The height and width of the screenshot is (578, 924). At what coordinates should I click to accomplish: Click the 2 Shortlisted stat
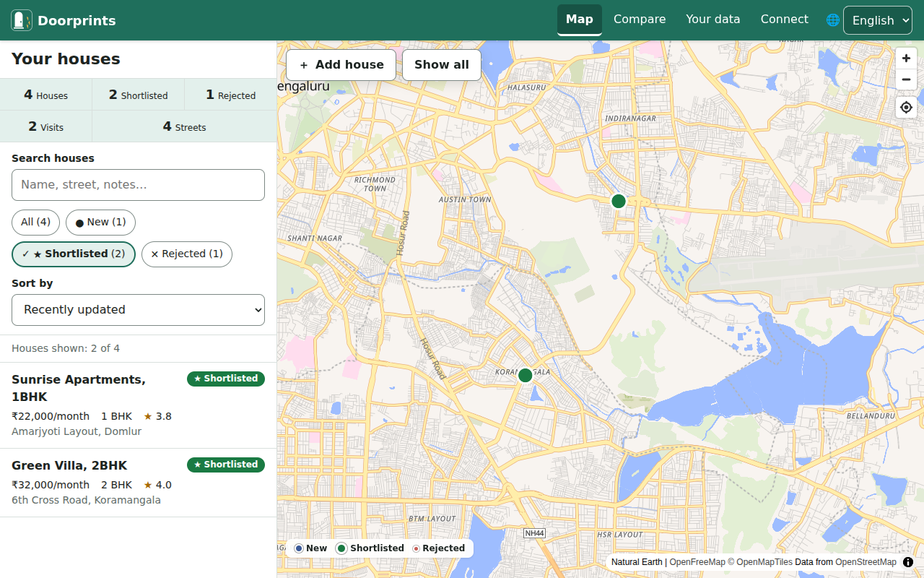(x=139, y=95)
